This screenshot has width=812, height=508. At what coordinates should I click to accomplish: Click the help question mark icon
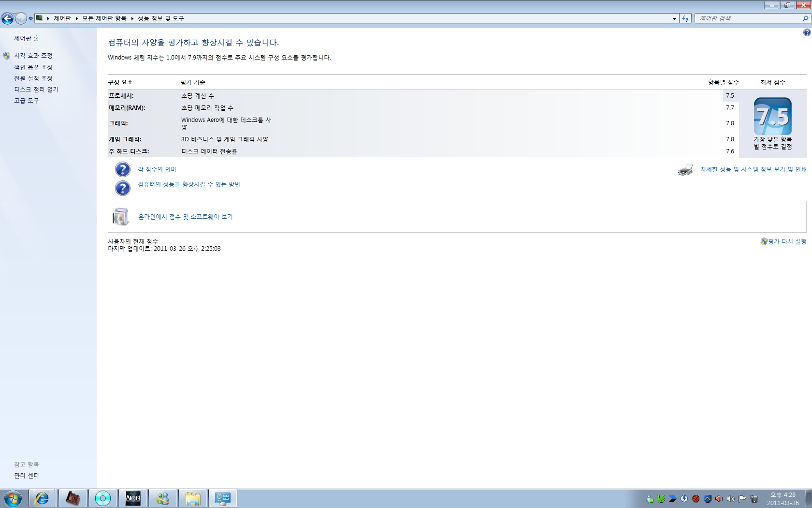coord(807,32)
